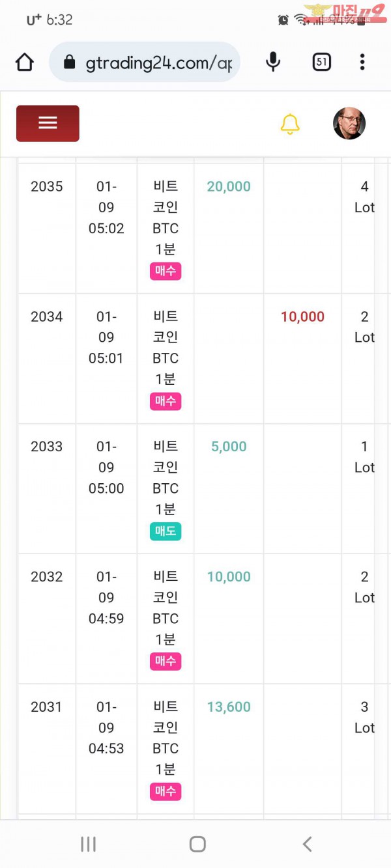The height and width of the screenshot is (868, 391).
Task: Tap the Android recent apps button
Action: [x=88, y=845]
